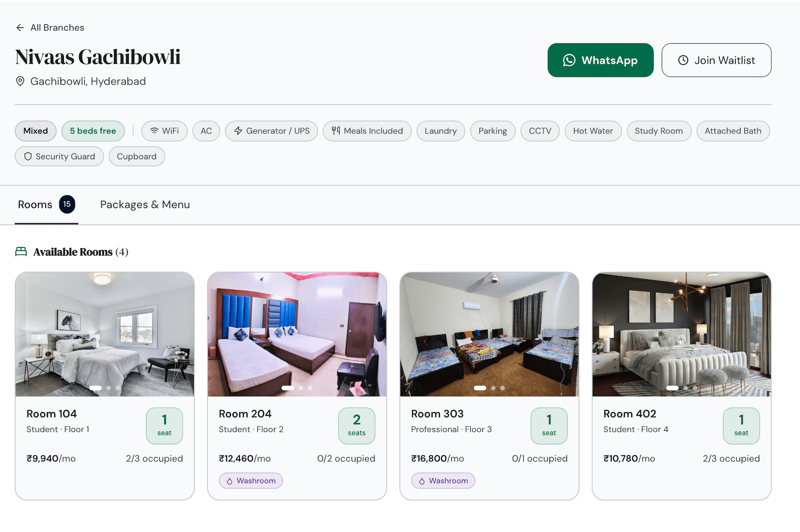This screenshot has width=800, height=532.
Task: Switch to Packages & Menu tab
Action: (145, 204)
